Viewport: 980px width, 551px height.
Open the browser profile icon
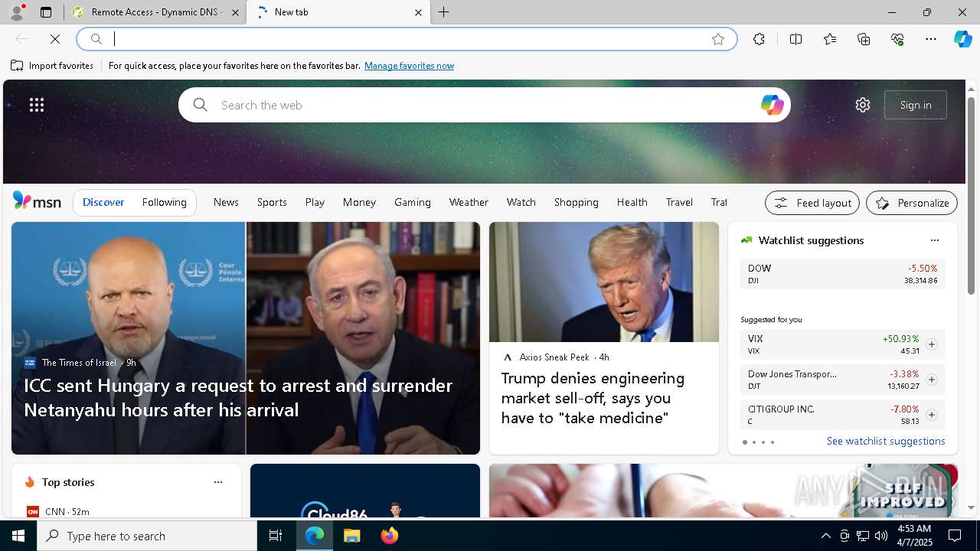[x=16, y=12]
